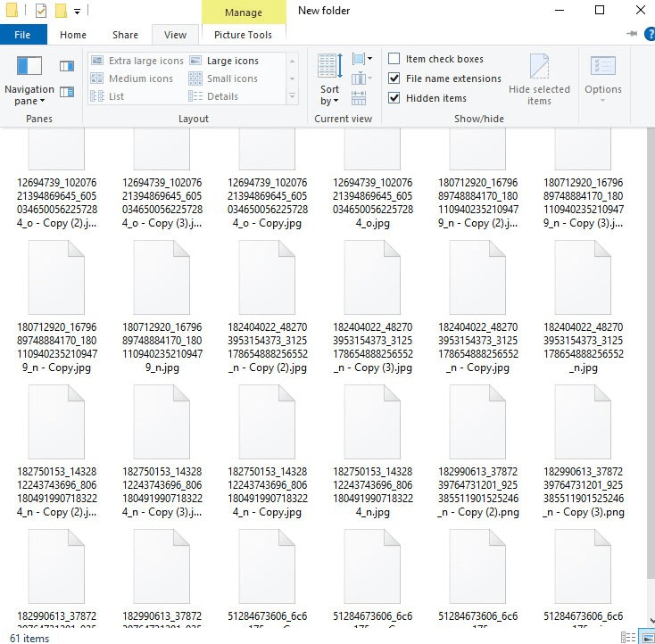Switch to the Home tab

73,35
